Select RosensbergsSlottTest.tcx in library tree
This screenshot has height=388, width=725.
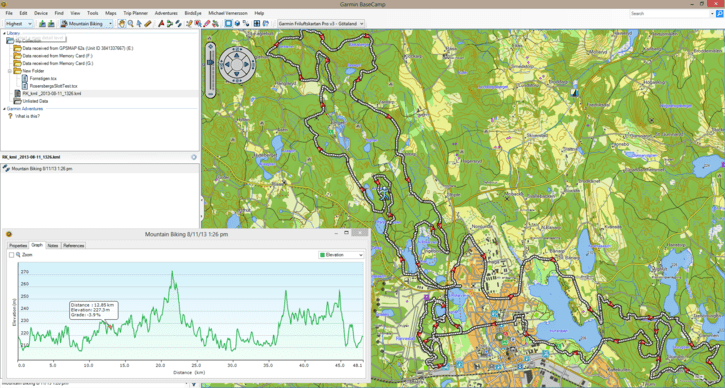click(x=53, y=86)
